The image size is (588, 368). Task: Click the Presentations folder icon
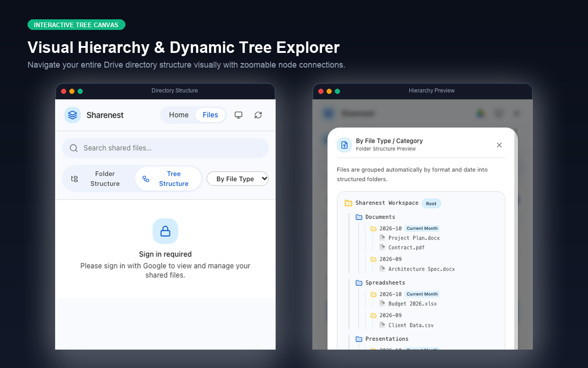tap(359, 339)
